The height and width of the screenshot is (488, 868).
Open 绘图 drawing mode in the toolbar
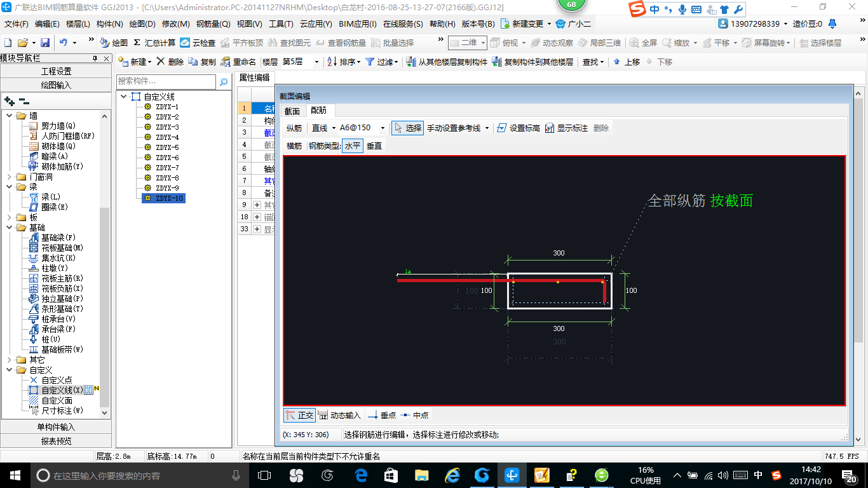(x=114, y=43)
